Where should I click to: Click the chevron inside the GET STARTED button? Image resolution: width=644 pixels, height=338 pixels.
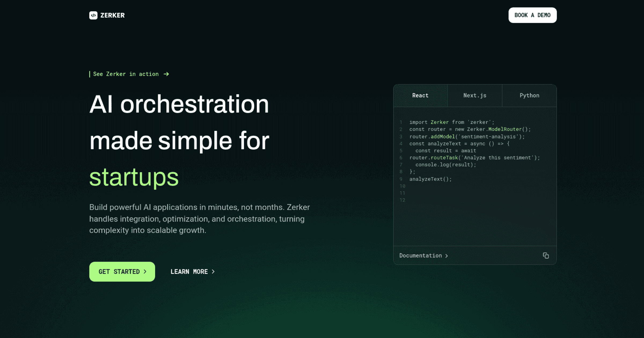pos(145,271)
